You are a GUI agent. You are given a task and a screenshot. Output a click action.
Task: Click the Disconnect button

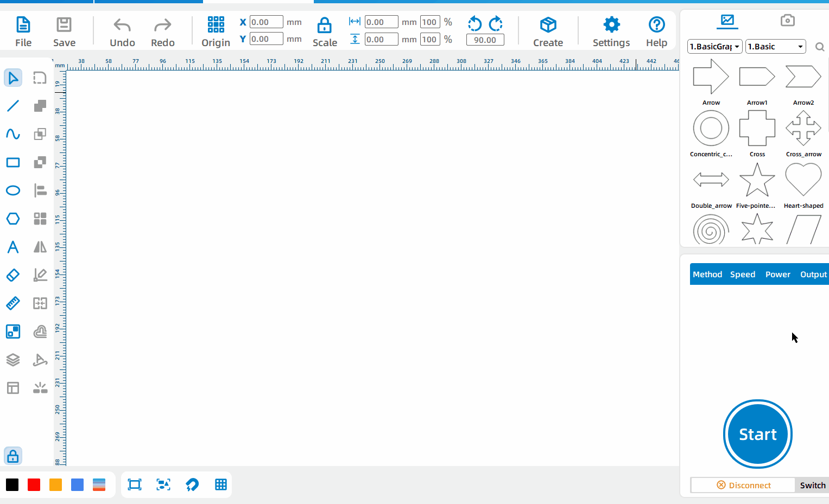743,485
